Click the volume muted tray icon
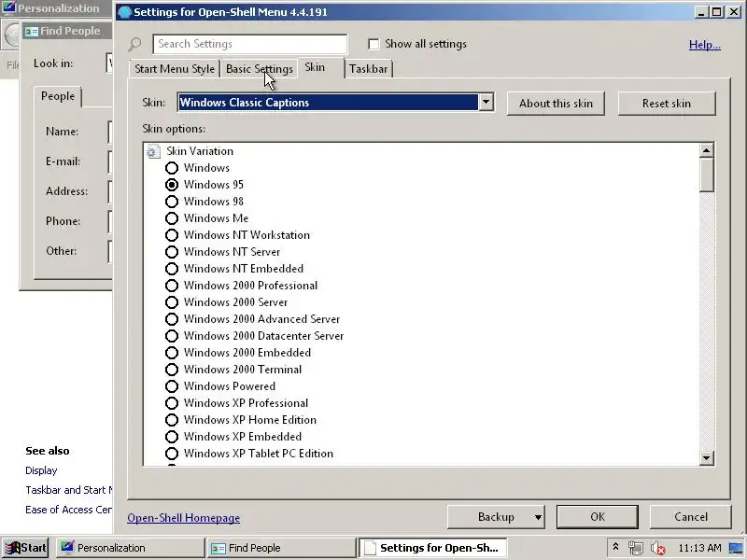747x560 pixels. (x=657, y=548)
